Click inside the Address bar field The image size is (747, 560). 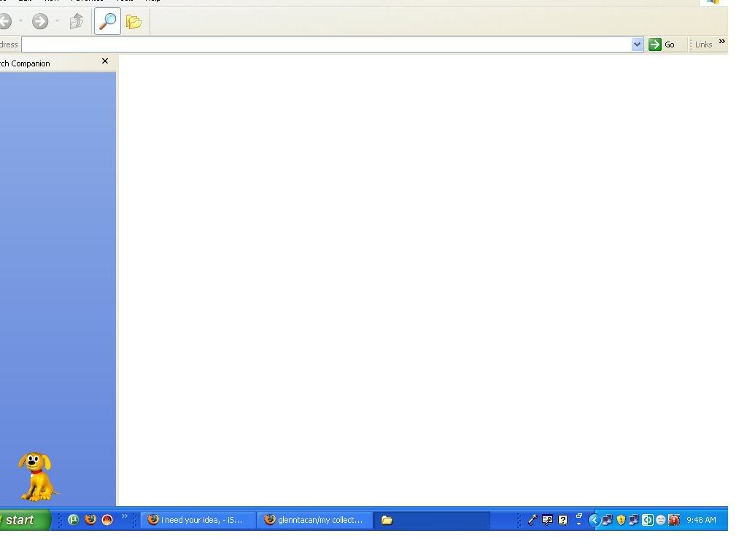pos(327,44)
